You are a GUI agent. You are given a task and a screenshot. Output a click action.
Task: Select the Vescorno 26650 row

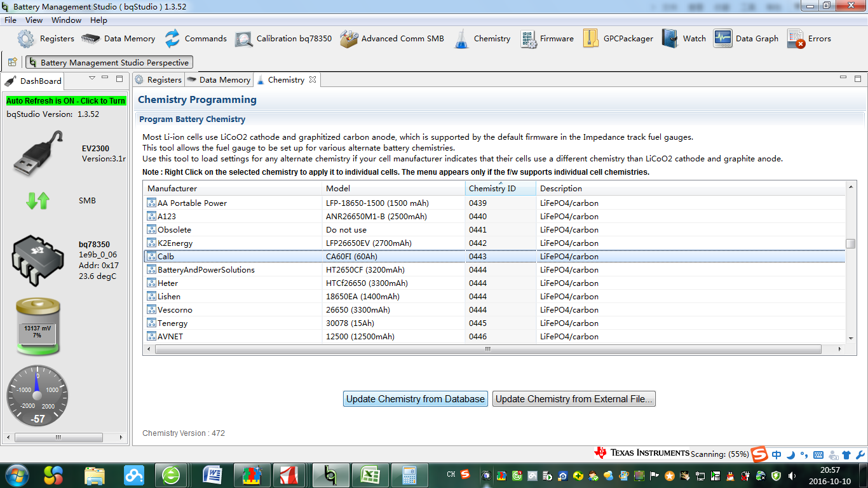coord(494,310)
